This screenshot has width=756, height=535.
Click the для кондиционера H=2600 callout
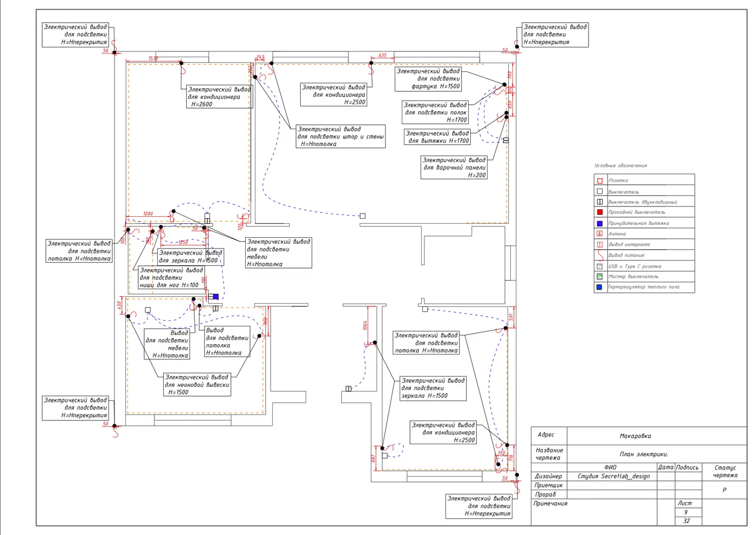219,97
